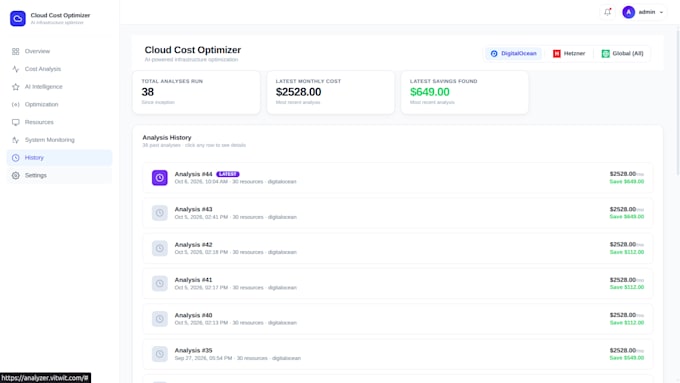
Task: Navigate to Optimization
Action: click(x=59, y=105)
